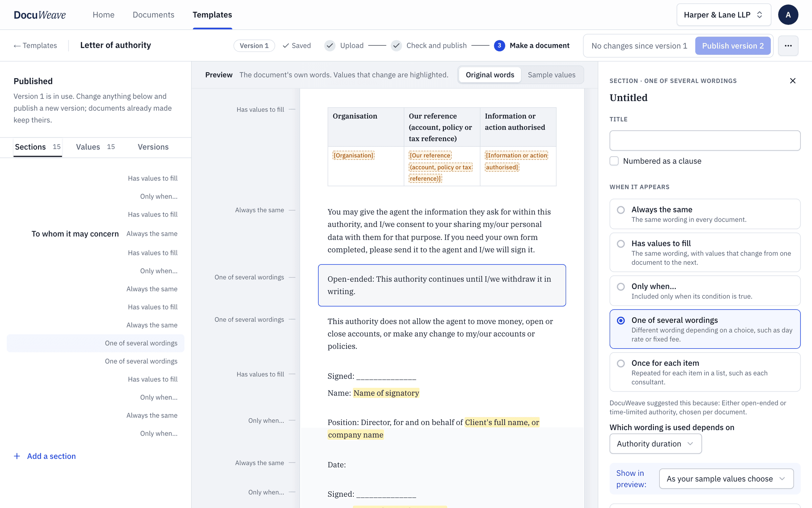Screen dimensions: 812x508
Task: Click the Check and publish checkmark icon
Action: point(396,45)
